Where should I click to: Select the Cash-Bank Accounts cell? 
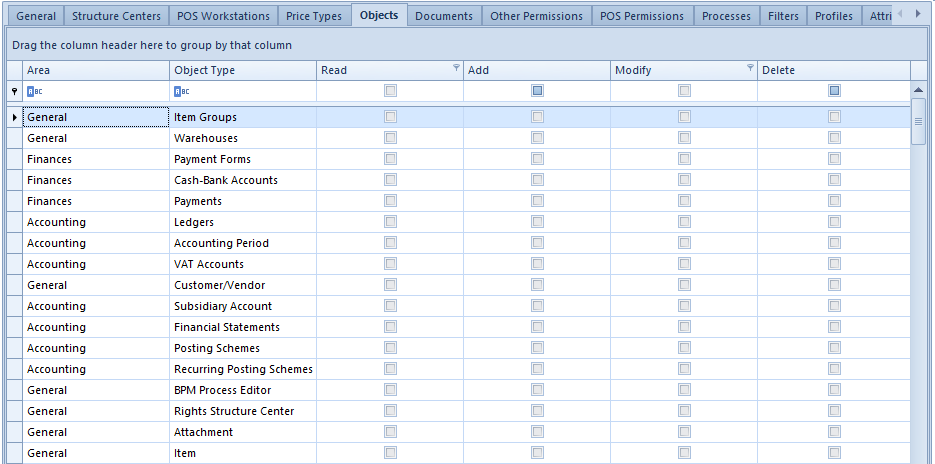(243, 180)
